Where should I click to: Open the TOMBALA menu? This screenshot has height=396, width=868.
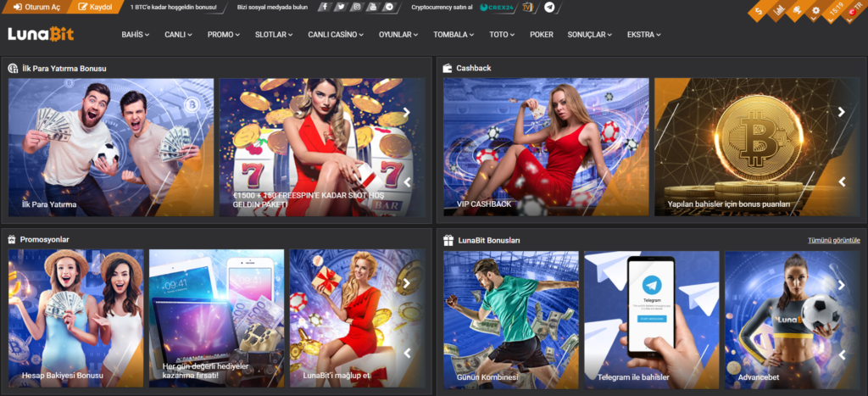(454, 34)
